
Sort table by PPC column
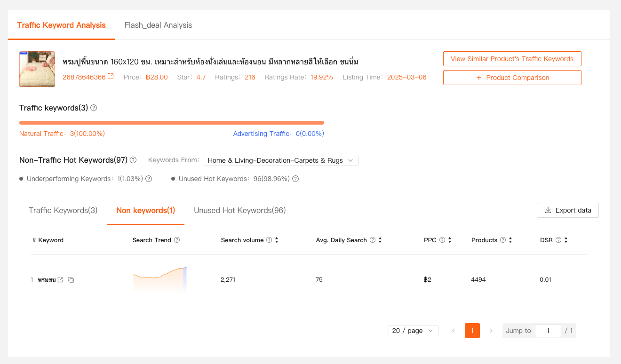tap(450, 240)
